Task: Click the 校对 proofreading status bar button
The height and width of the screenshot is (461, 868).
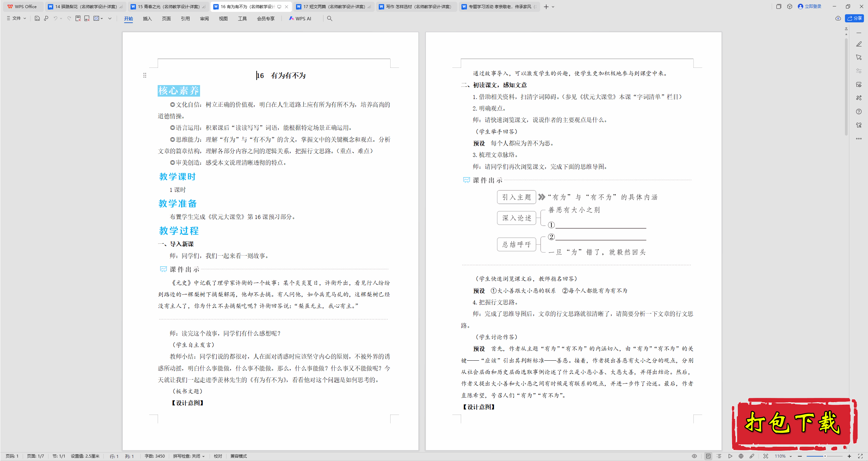Action: (218, 456)
